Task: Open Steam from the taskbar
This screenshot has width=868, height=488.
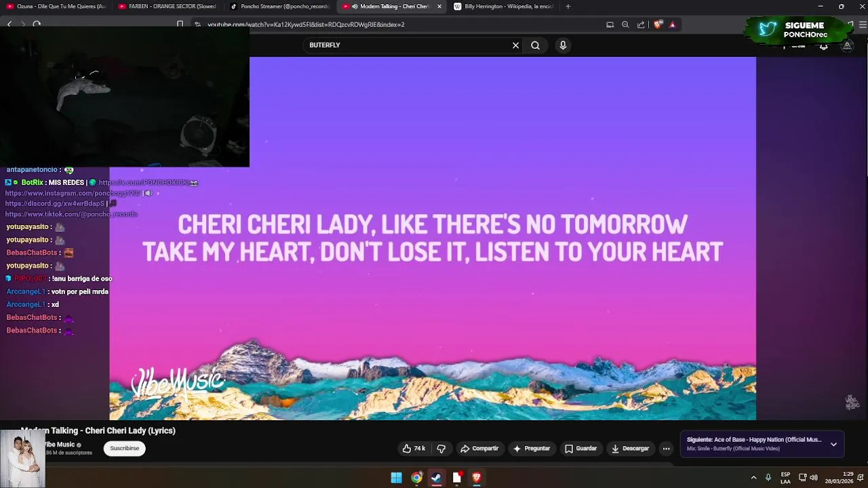Action: coord(436,478)
